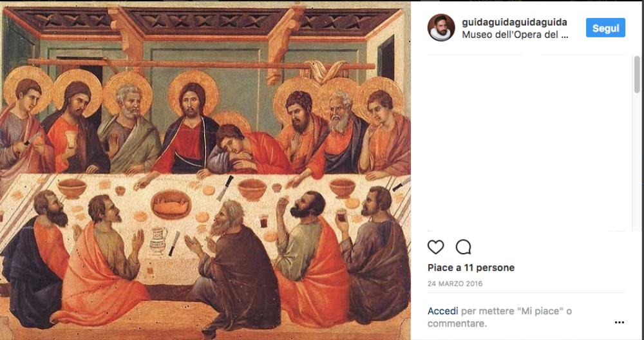Open the Museo dell'Opera del location link
The width and height of the screenshot is (644, 340).
(x=515, y=35)
